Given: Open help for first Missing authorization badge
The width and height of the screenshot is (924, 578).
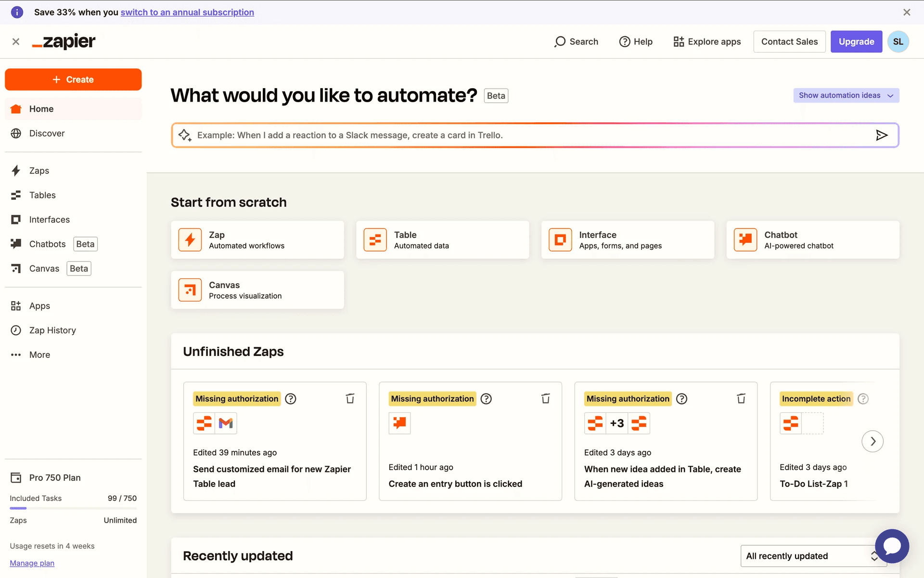Looking at the screenshot, I should [291, 399].
